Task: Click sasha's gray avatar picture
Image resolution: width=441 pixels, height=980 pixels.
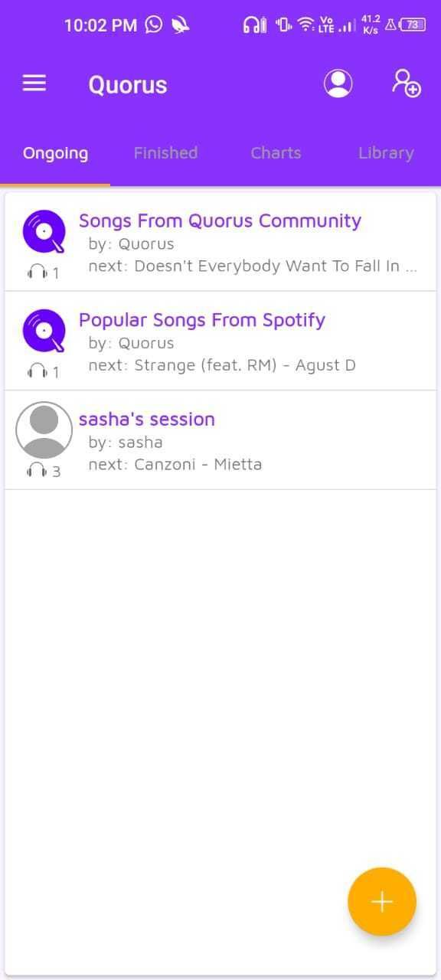Action: pos(44,430)
